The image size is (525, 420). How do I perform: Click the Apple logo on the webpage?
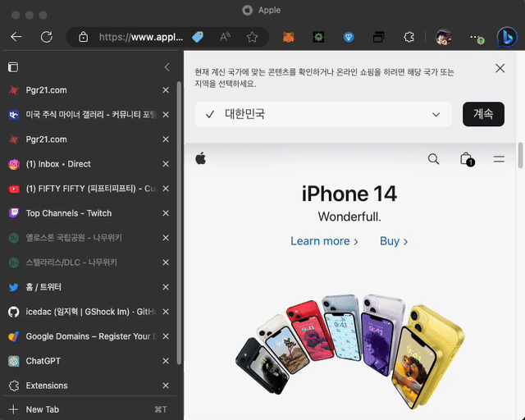point(200,158)
